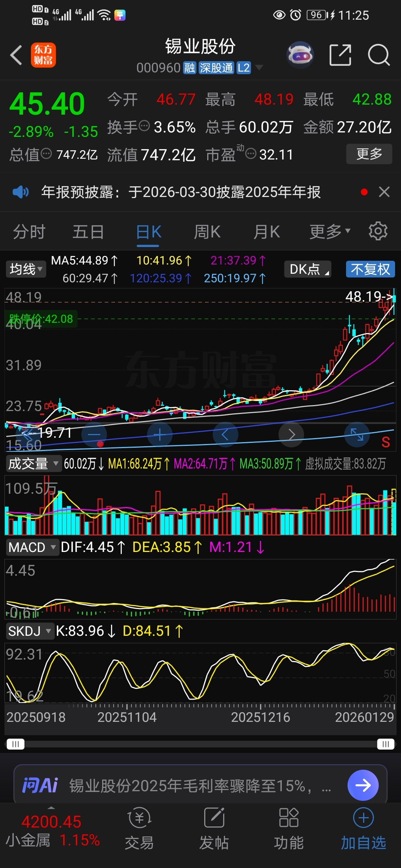Tap the share icon
This screenshot has height=868, width=401.
[x=340, y=55]
